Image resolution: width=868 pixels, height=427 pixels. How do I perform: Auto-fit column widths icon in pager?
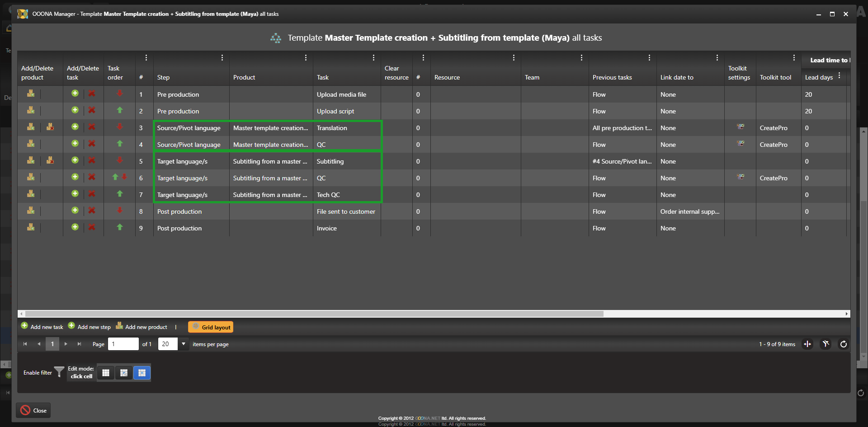(807, 344)
